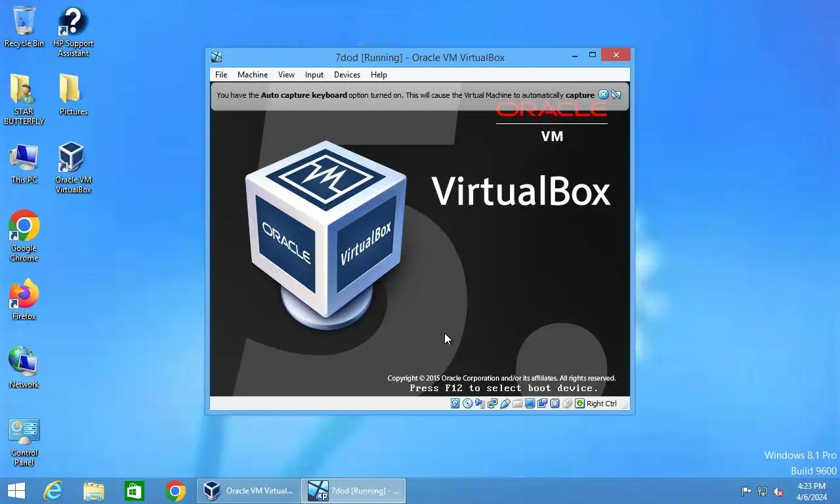Open the File menu in VirtualBox
840x504 pixels.
point(221,75)
